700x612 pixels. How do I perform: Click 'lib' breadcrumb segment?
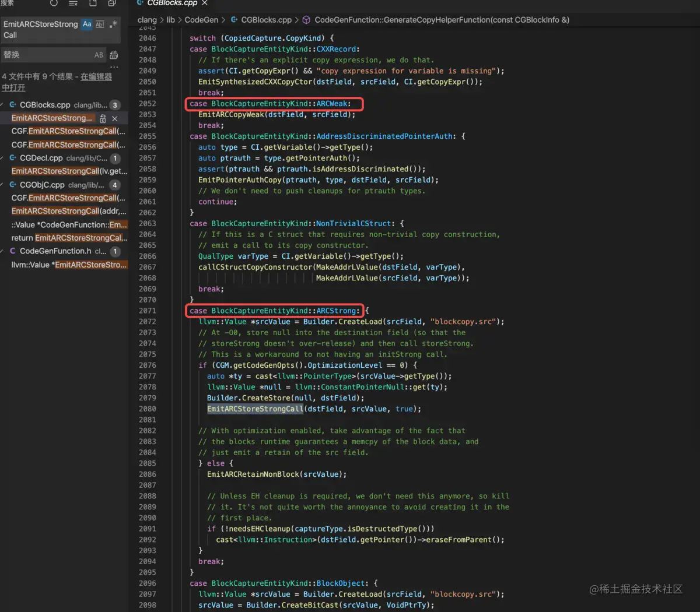[x=170, y=20]
